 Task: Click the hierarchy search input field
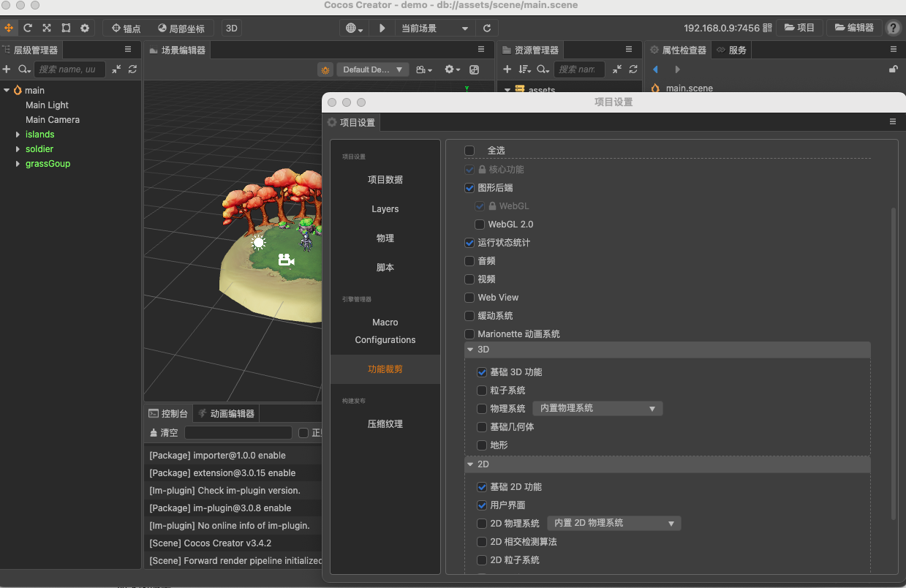click(69, 69)
